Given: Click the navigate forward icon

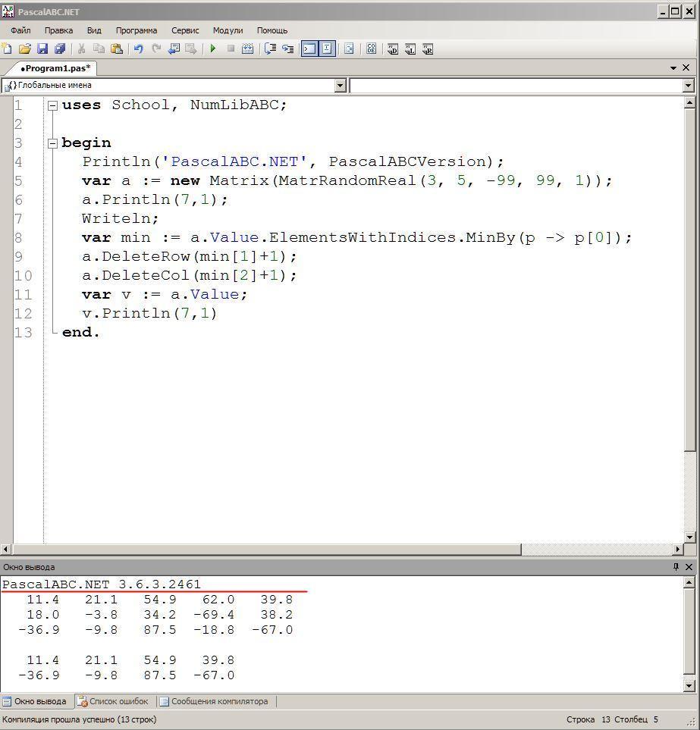Looking at the screenshot, I should pos(191,49).
